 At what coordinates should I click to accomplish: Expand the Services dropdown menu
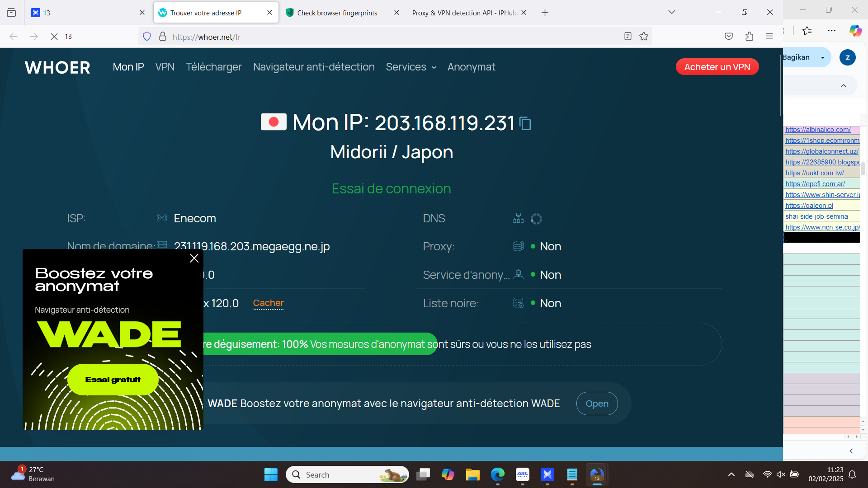(x=411, y=67)
